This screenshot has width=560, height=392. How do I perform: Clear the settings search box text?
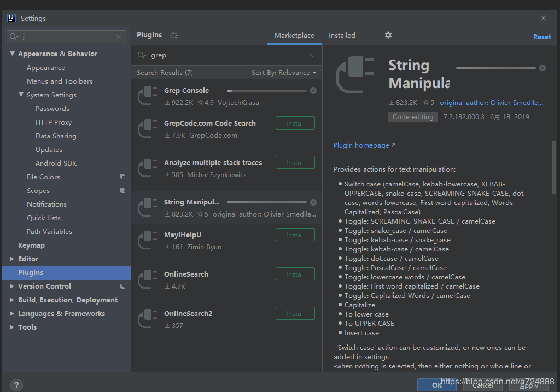coord(119,37)
